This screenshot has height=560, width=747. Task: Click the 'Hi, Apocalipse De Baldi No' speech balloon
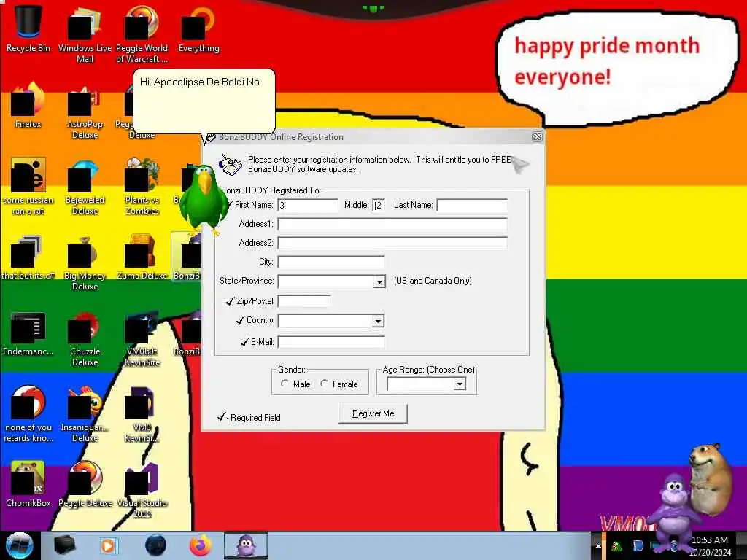204,101
